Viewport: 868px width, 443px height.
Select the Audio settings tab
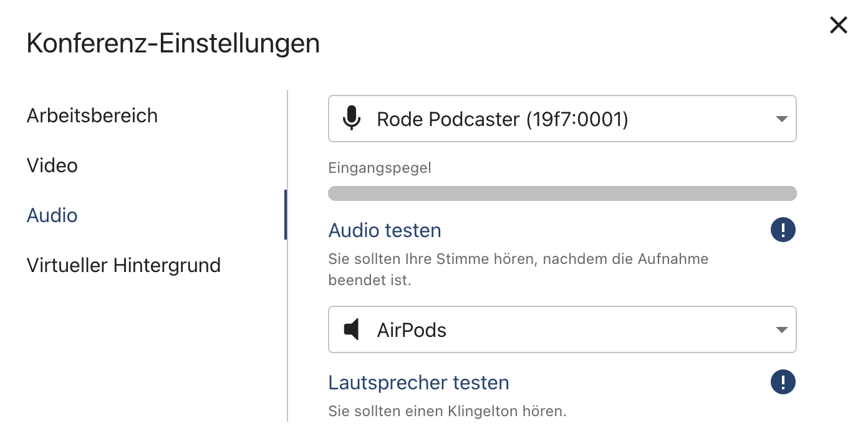(x=52, y=215)
